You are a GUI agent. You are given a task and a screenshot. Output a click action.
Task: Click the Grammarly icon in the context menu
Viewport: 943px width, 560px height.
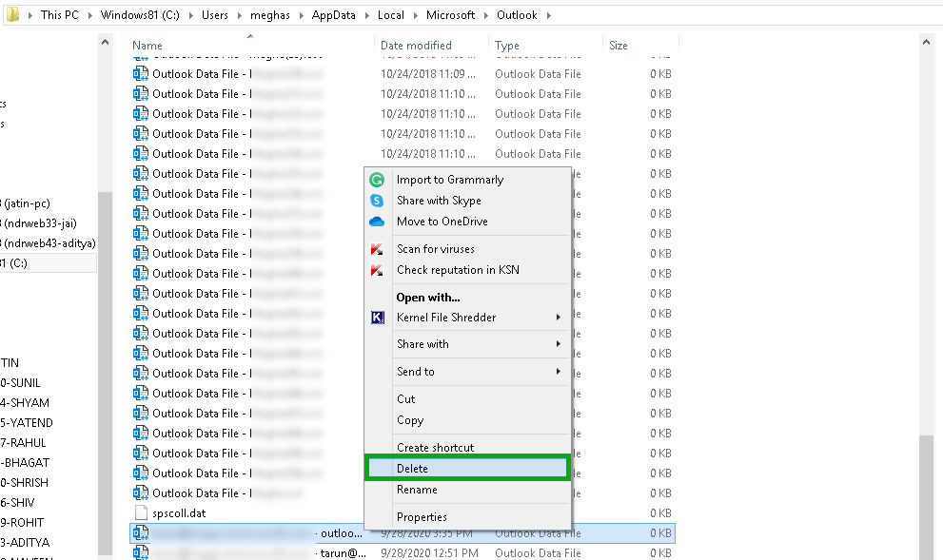(x=378, y=180)
